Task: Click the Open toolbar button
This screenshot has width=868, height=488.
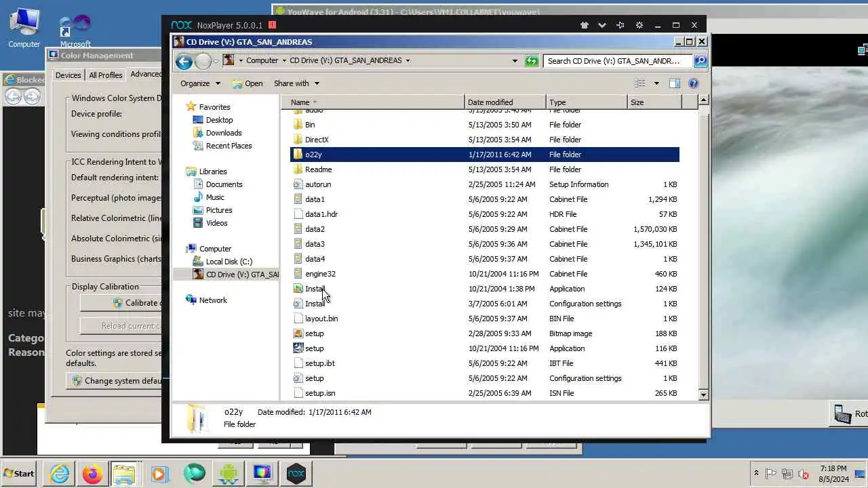Action: tap(248, 83)
